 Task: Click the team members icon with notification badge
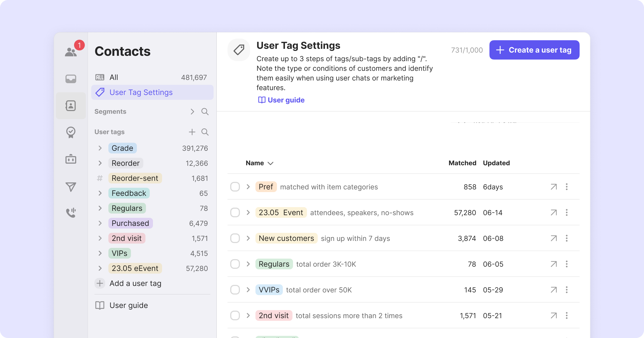tap(71, 52)
